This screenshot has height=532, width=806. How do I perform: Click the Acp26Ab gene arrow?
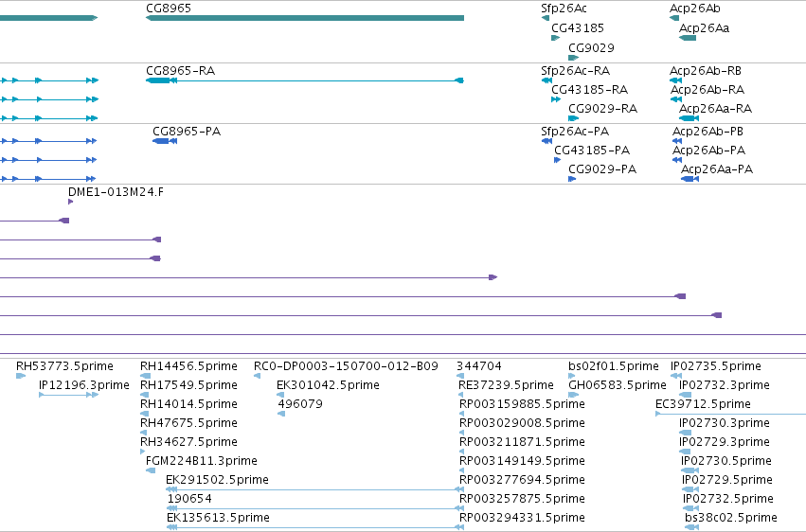tap(674, 18)
